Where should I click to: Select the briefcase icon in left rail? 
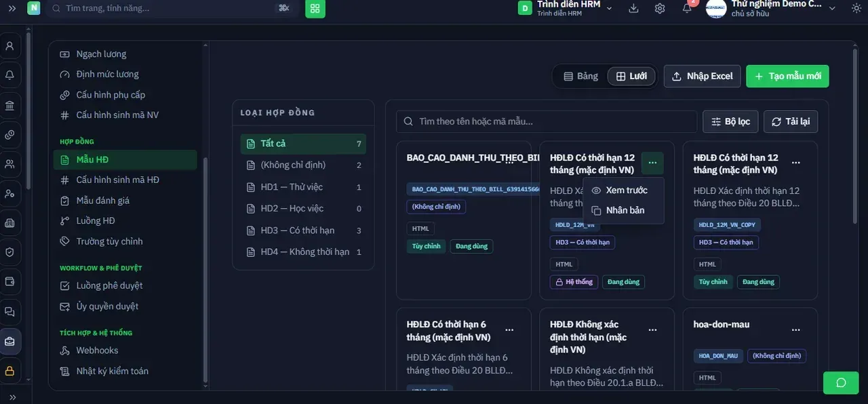[x=10, y=342]
